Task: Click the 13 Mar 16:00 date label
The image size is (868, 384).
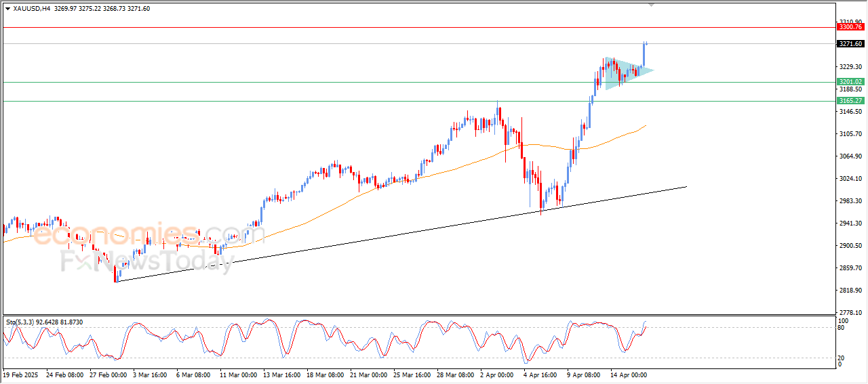Action: coord(283,375)
